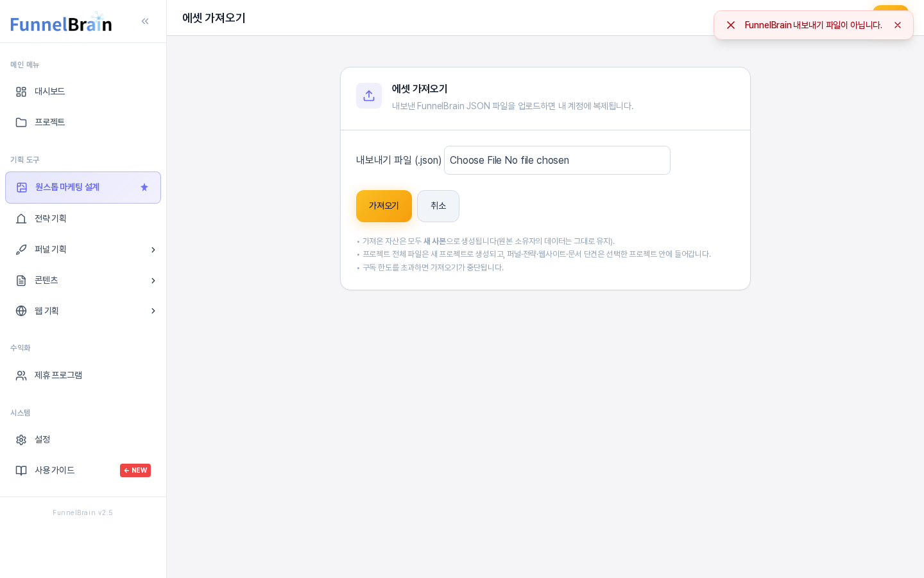The image size is (924, 578).
Task: Click the 취소 button
Action: pyautogui.click(x=438, y=206)
